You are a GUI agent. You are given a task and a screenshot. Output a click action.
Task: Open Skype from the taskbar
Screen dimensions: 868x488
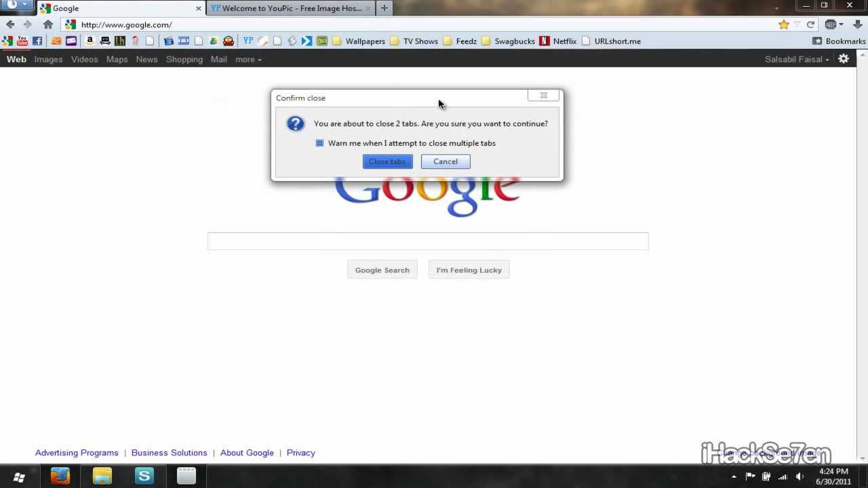tap(144, 476)
